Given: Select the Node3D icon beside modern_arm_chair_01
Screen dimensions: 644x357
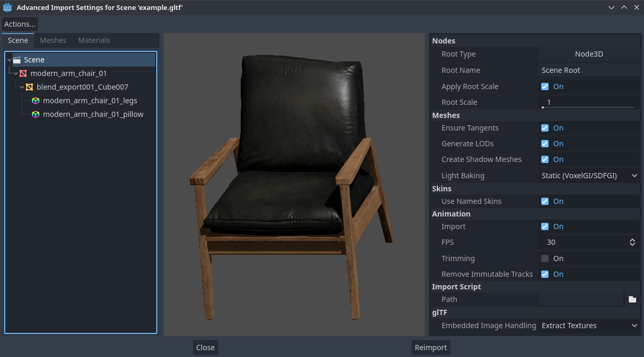Looking at the screenshot, I should click(24, 73).
